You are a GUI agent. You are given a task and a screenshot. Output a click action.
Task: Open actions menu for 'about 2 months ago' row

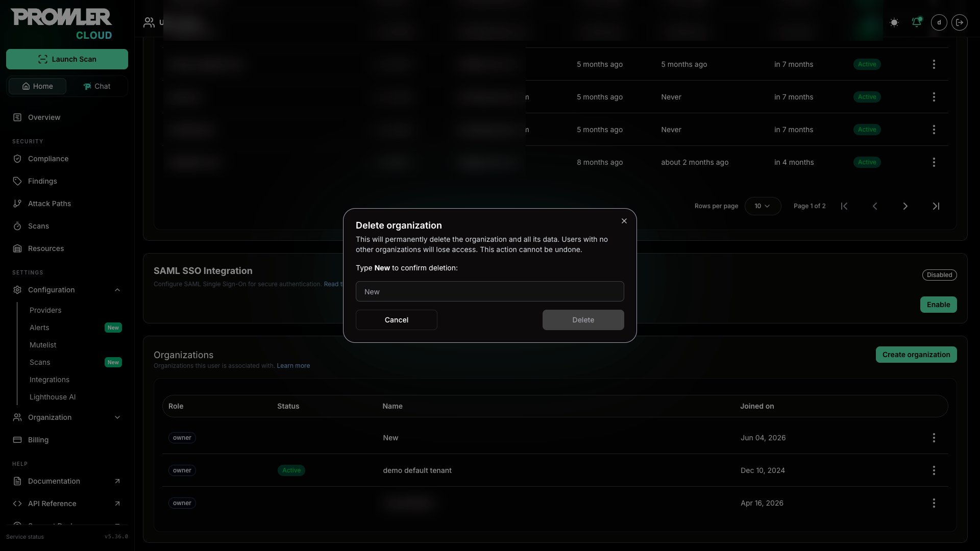[x=934, y=162]
